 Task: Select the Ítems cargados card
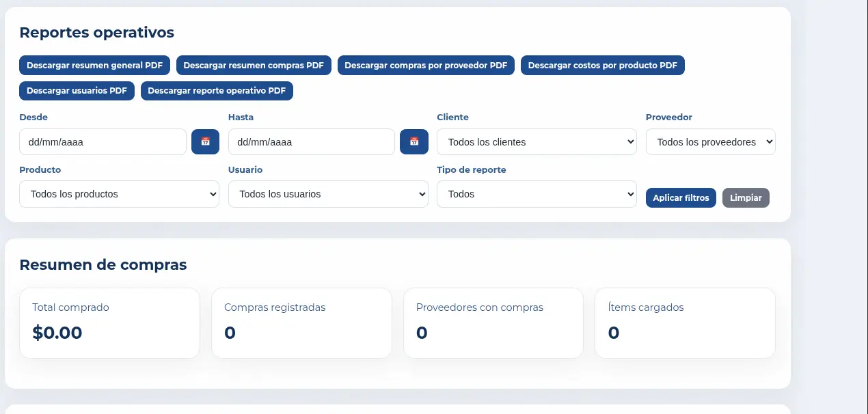tap(685, 323)
